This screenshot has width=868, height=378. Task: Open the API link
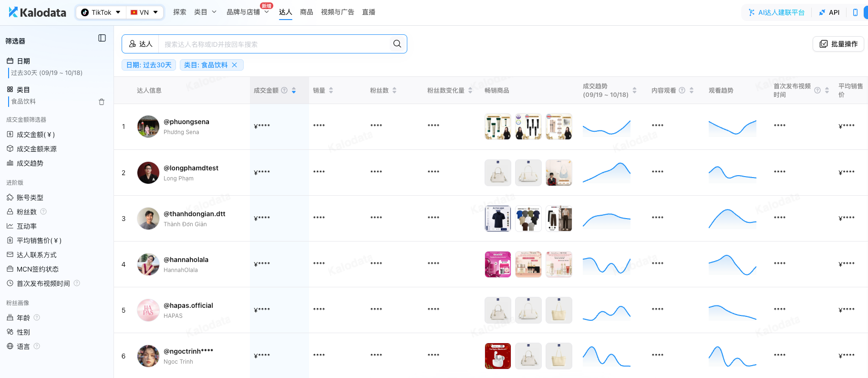pos(829,12)
